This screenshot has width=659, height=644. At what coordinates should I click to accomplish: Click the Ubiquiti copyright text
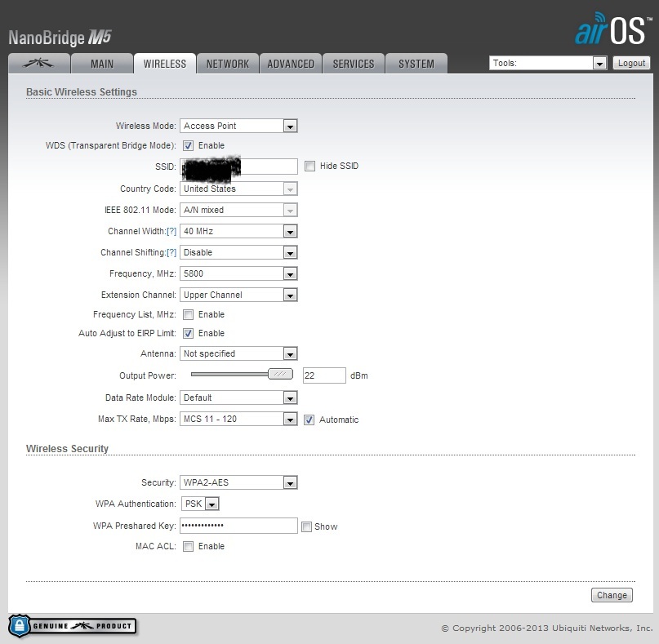[547, 628]
